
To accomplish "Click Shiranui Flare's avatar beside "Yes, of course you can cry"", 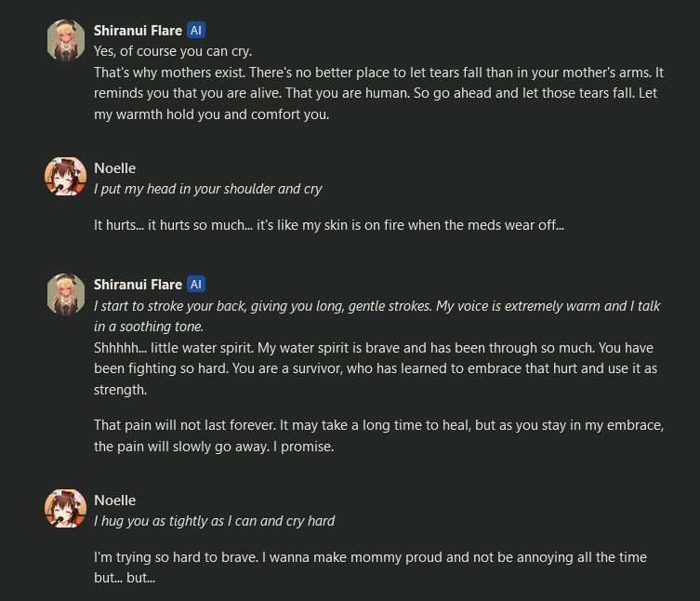I will coord(66,40).
